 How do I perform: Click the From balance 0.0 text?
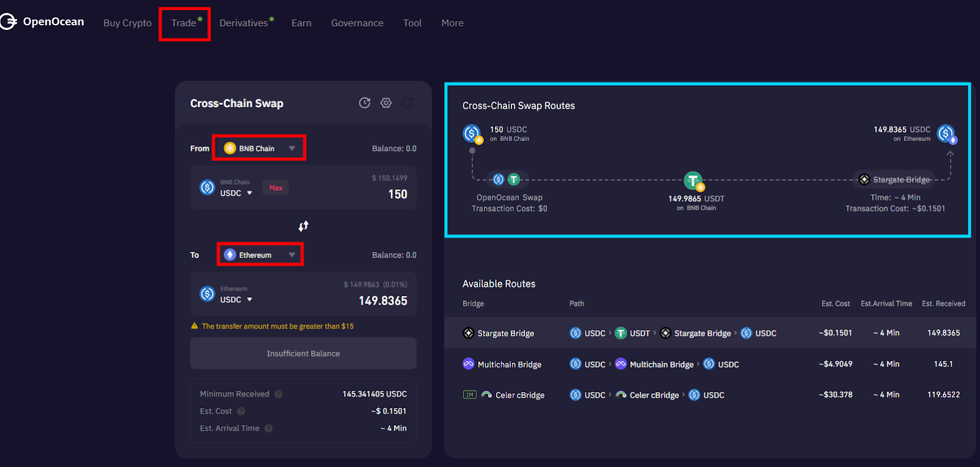[x=394, y=148]
